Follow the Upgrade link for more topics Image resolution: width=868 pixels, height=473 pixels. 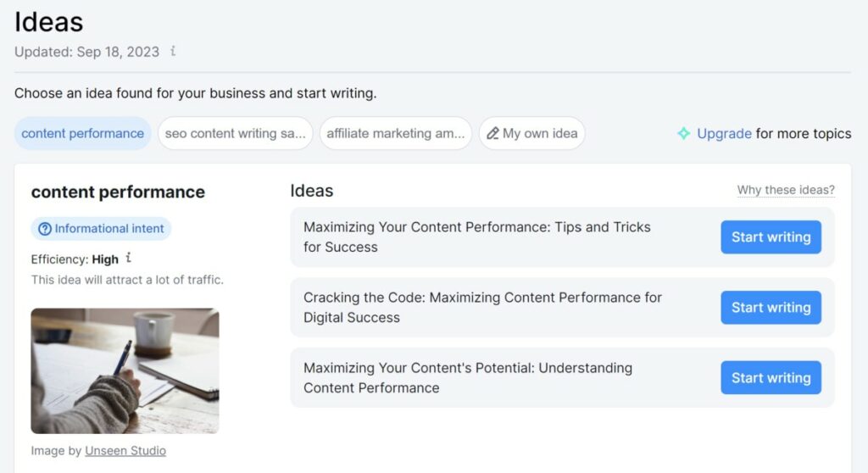tap(724, 134)
